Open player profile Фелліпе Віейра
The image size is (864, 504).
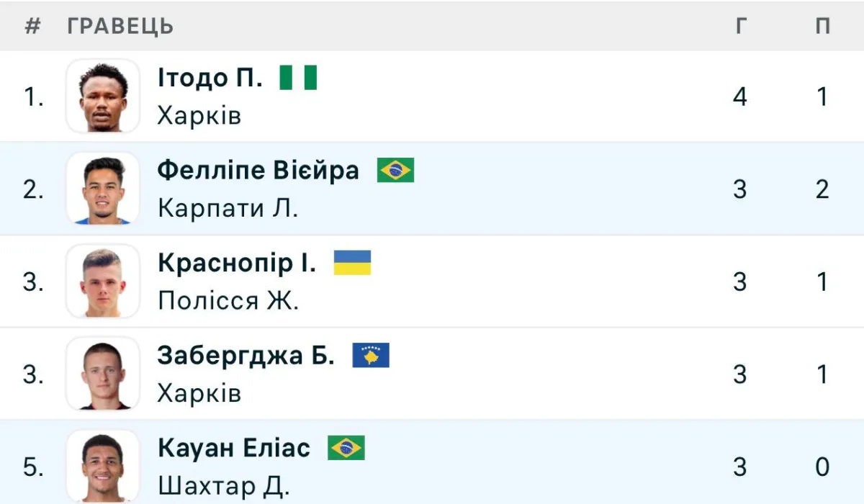[x=258, y=171]
